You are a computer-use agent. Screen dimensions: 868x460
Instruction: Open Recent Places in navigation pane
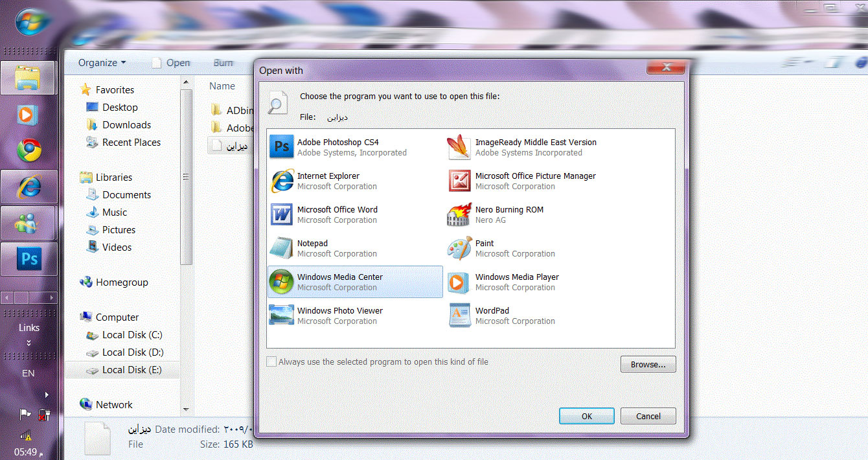click(123, 143)
